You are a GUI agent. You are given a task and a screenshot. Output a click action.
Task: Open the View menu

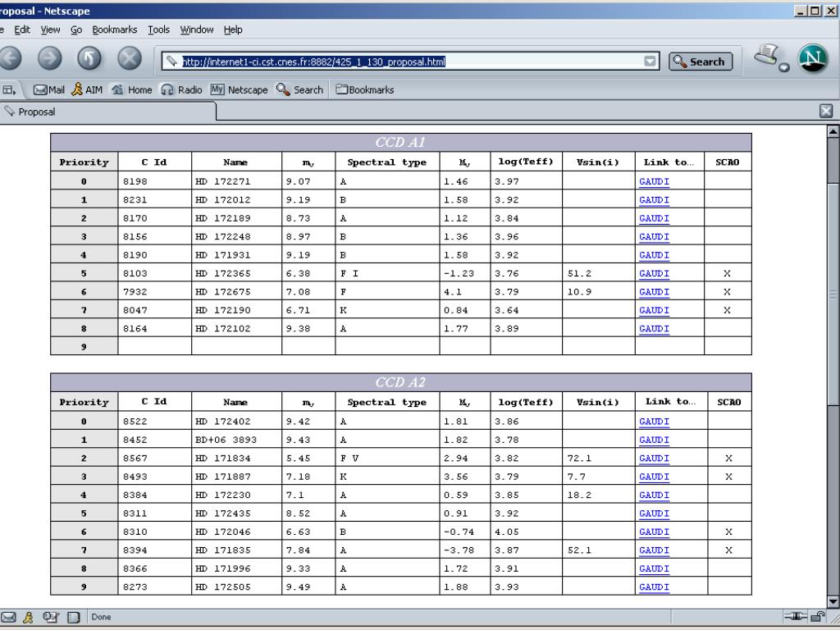coord(50,30)
